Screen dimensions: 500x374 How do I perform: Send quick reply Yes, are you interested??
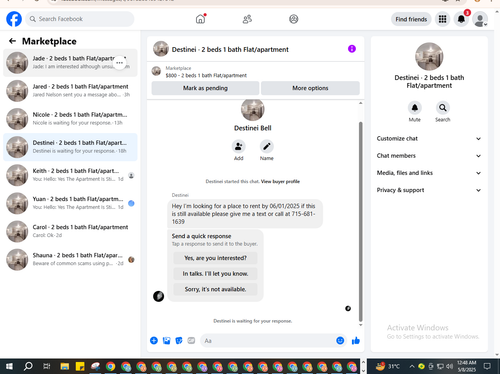[215, 258]
